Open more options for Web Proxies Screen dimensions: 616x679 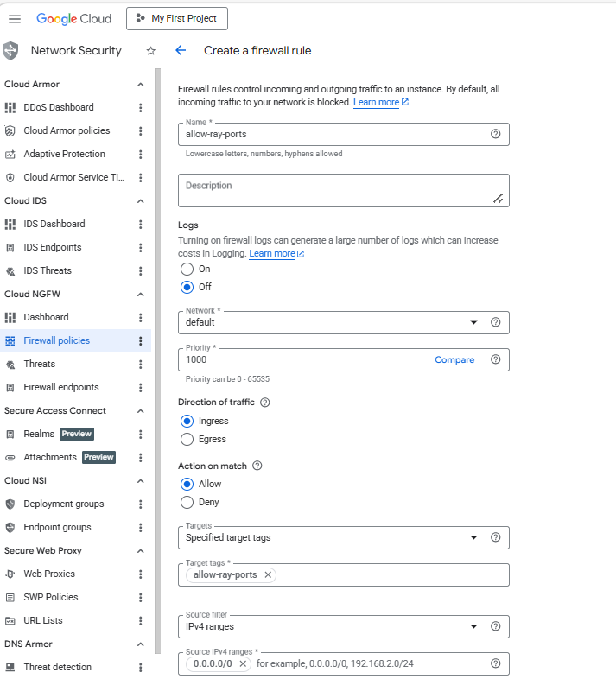[140, 574]
